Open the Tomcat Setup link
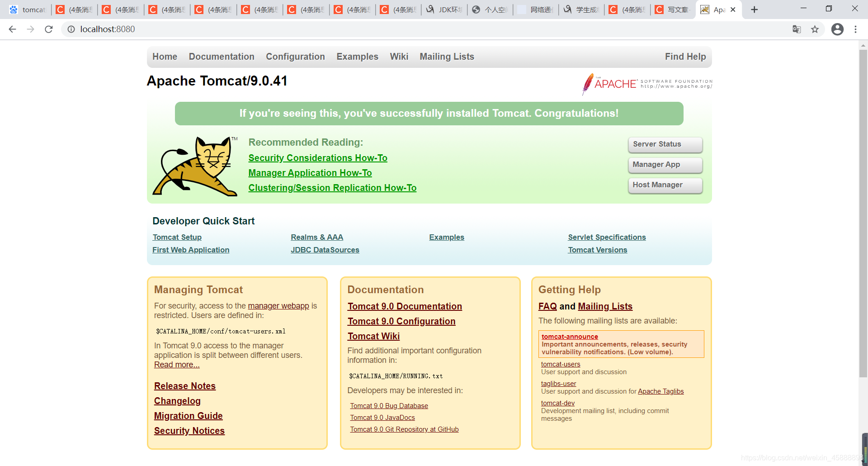The width and height of the screenshot is (868, 466). (177, 237)
